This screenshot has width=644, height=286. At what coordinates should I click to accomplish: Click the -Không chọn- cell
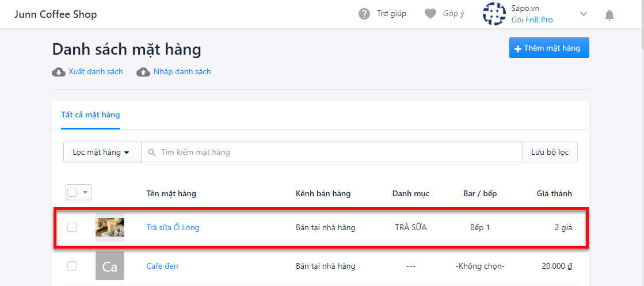click(x=480, y=266)
